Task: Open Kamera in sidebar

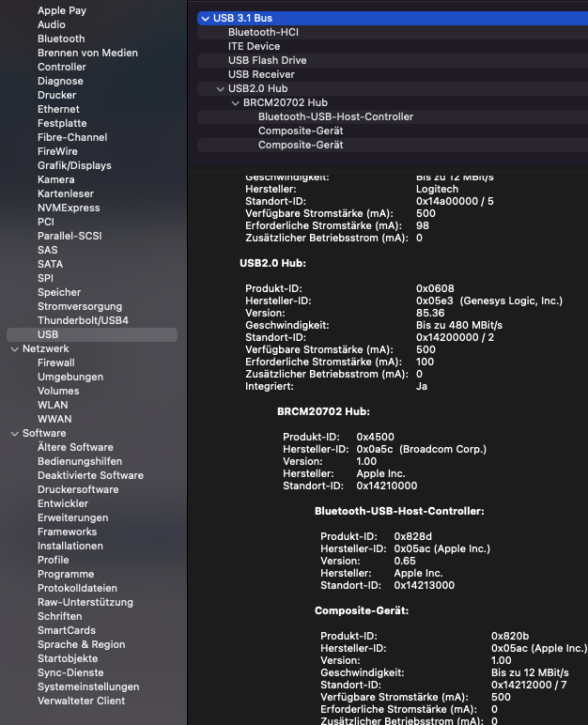Action: coord(56,180)
